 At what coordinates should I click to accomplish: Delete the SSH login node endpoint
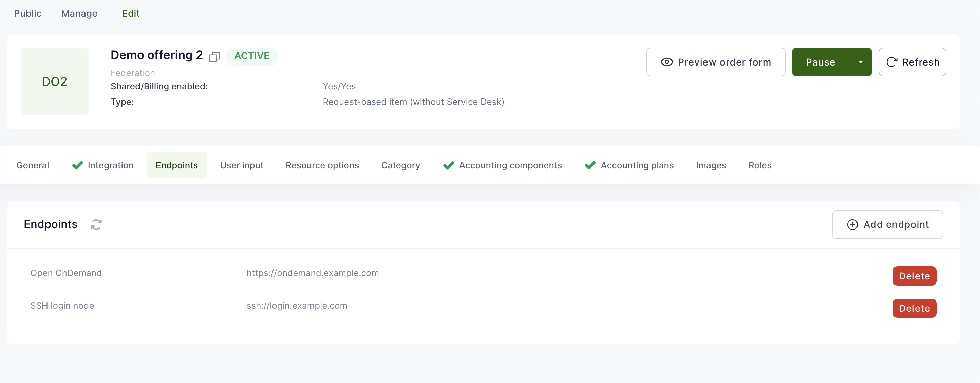[914, 308]
